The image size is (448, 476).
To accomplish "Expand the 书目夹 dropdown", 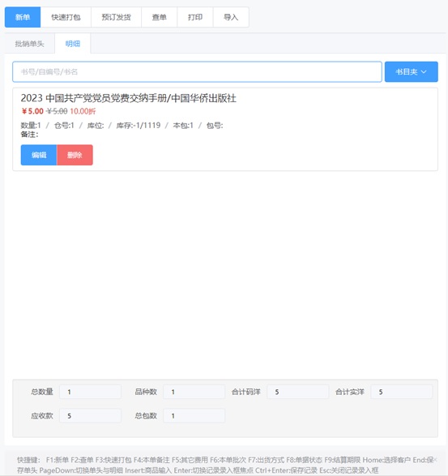I will [412, 72].
